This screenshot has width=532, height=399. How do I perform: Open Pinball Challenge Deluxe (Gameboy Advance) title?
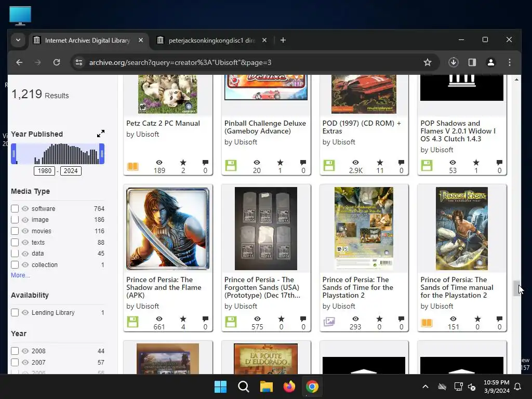pyautogui.click(x=265, y=127)
